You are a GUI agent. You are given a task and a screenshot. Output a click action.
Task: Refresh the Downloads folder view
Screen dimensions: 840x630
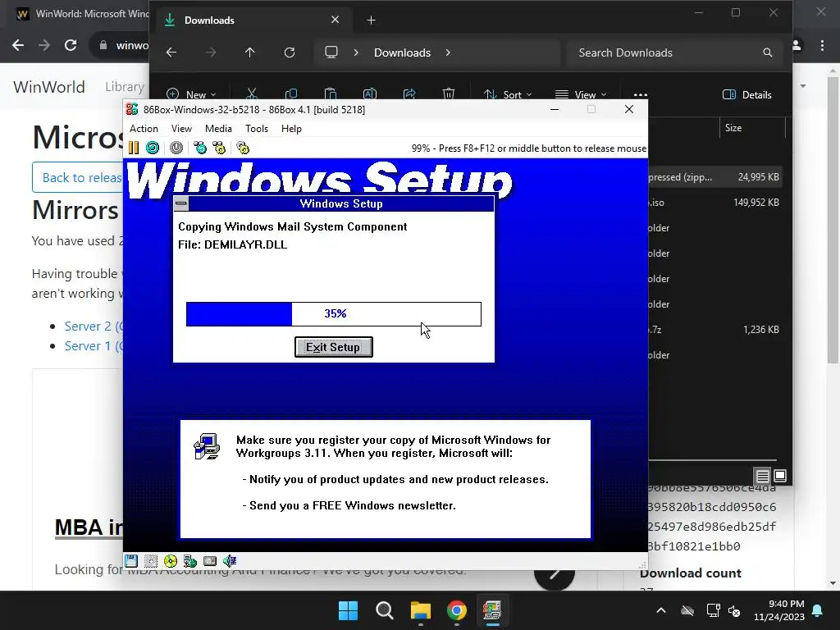290,52
